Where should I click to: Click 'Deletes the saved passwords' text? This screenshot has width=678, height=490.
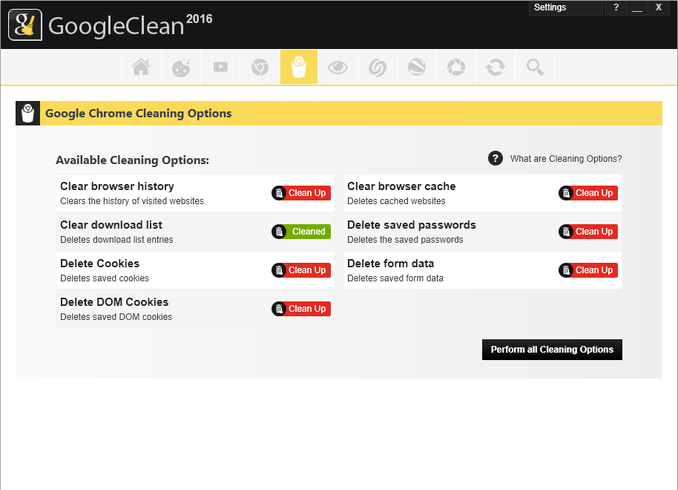coord(405,240)
